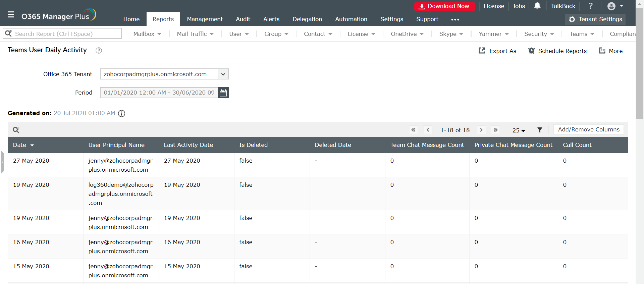The width and height of the screenshot is (644, 284).
Task: Switch to the Home tab
Action: 131,19
